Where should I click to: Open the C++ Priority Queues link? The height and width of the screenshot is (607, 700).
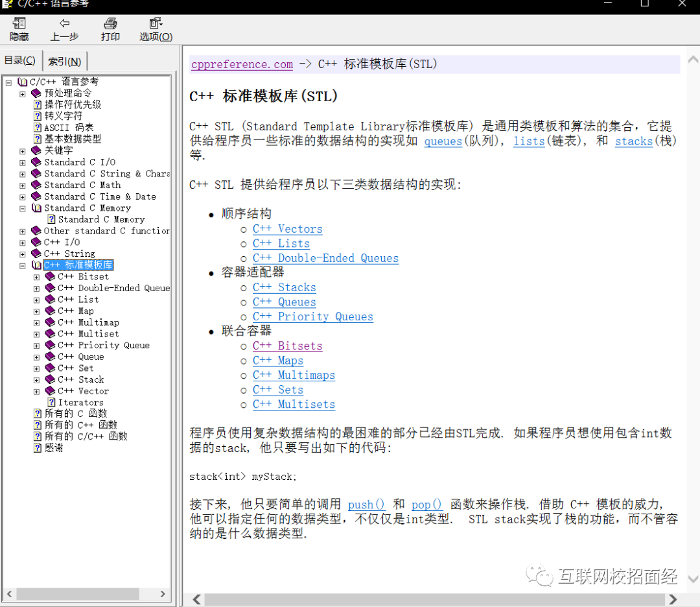click(312, 316)
